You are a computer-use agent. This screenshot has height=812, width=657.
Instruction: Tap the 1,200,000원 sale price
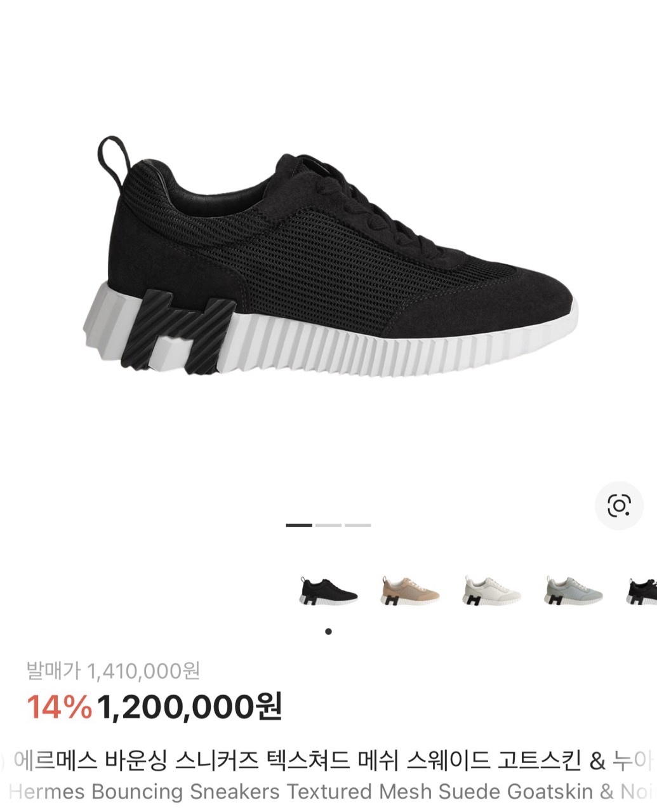[x=190, y=707]
